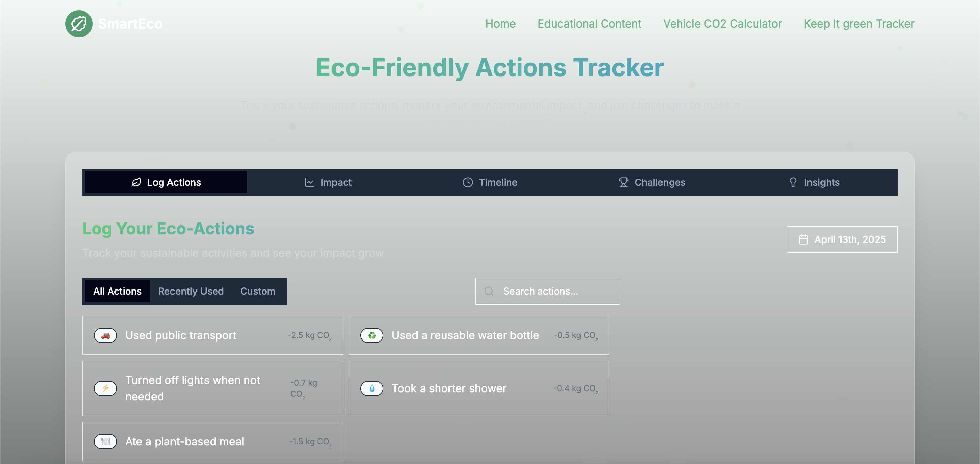Click the recycle icon for reusable bottle

tap(372, 335)
